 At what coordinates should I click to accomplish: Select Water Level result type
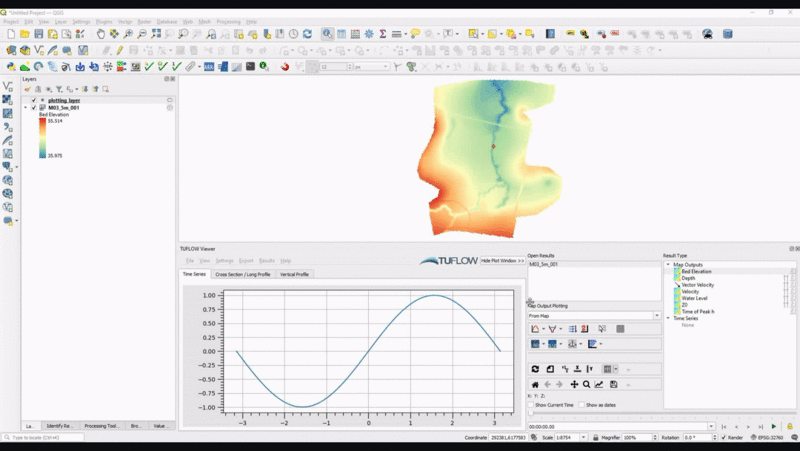coord(695,298)
